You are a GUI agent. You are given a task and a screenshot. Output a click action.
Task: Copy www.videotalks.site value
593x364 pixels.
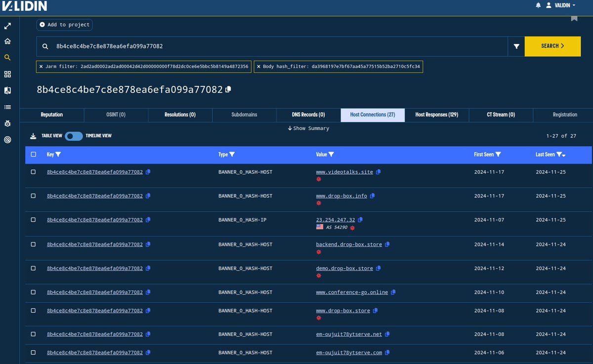pyautogui.click(x=379, y=172)
